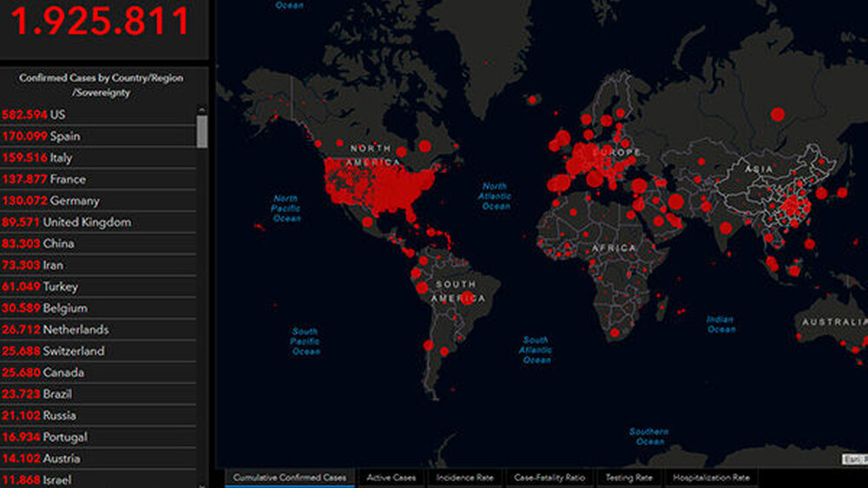Open the Incidence Rate tab
The width and height of the screenshot is (868, 488).
pos(465,478)
